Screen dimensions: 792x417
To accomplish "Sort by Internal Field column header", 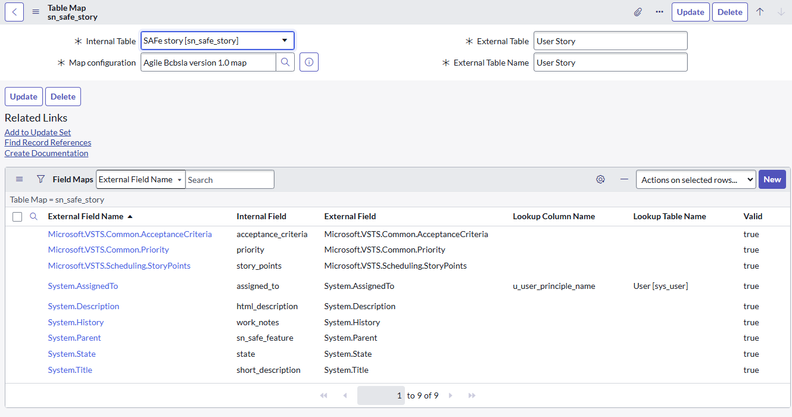I will (x=261, y=217).
